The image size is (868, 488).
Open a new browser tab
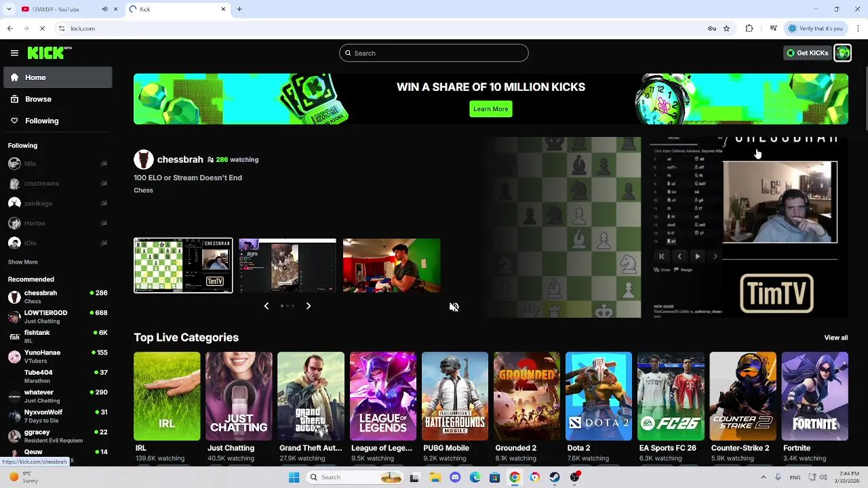(239, 9)
